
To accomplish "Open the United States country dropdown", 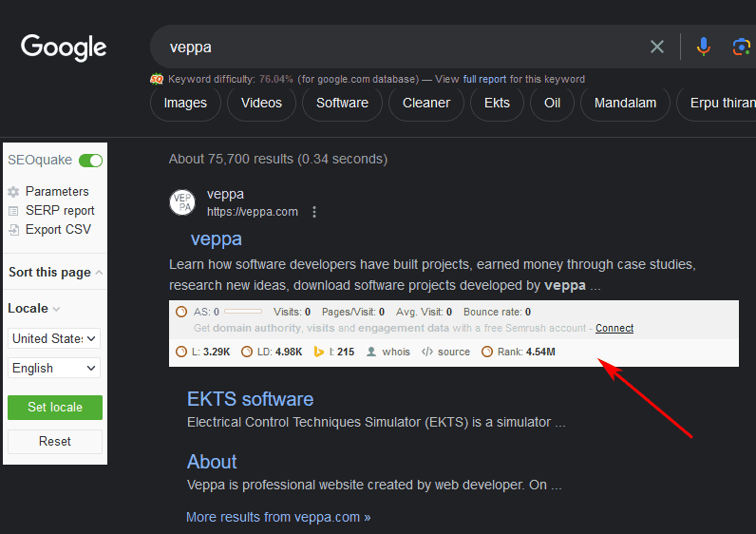I will point(54,338).
